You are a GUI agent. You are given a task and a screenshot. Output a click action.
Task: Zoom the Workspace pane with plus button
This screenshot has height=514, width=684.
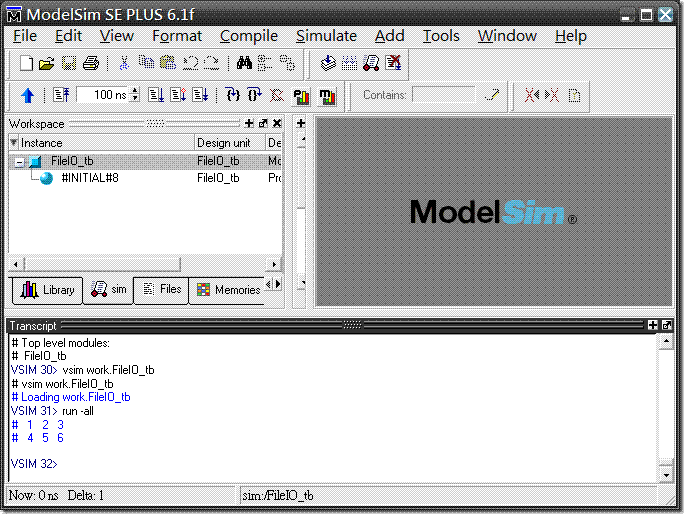click(249, 123)
